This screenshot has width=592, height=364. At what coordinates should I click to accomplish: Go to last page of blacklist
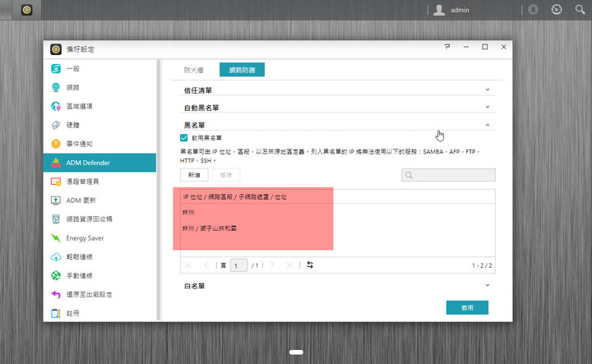click(289, 265)
